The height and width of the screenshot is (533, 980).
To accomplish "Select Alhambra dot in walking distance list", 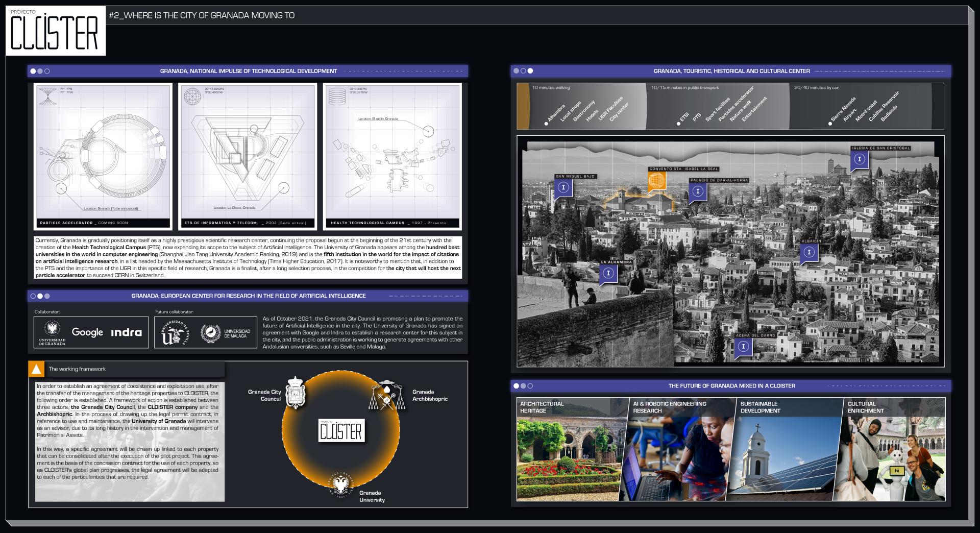I will [546, 124].
